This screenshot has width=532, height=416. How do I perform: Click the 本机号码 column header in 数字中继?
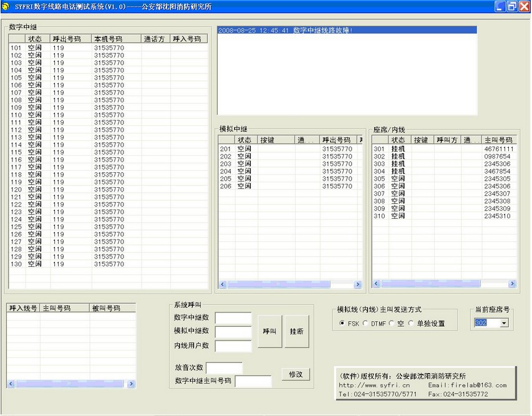click(x=117, y=39)
